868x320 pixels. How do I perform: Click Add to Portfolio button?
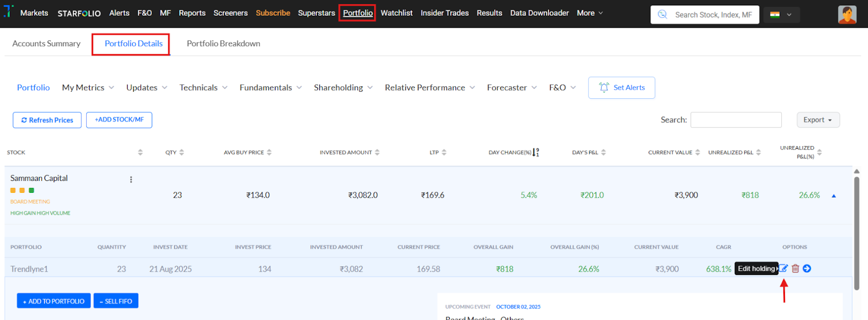coord(54,301)
